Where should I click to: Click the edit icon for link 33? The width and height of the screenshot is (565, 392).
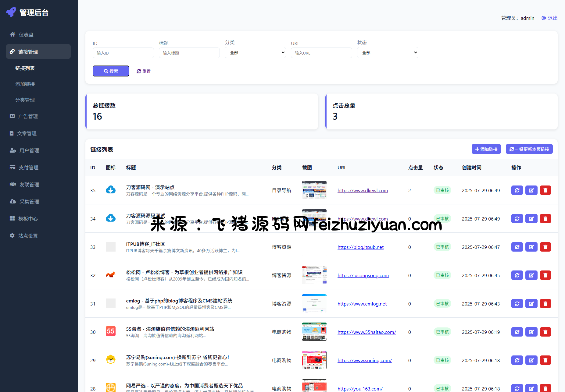(x=531, y=247)
